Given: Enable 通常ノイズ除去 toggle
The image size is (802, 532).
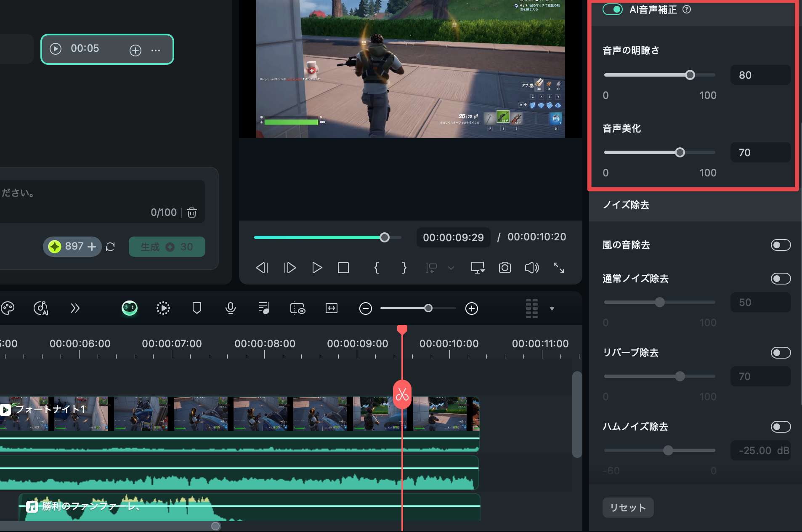Looking at the screenshot, I should click(x=781, y=279).
